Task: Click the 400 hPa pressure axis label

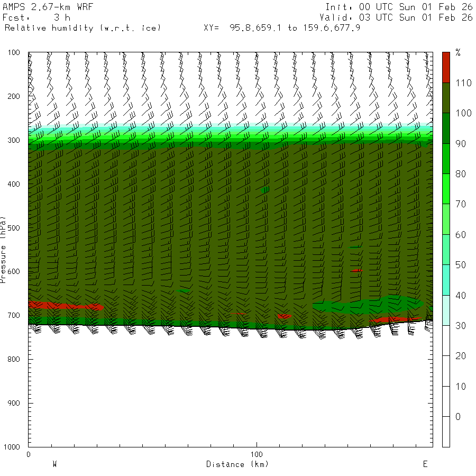Action: tap(14, 184)
